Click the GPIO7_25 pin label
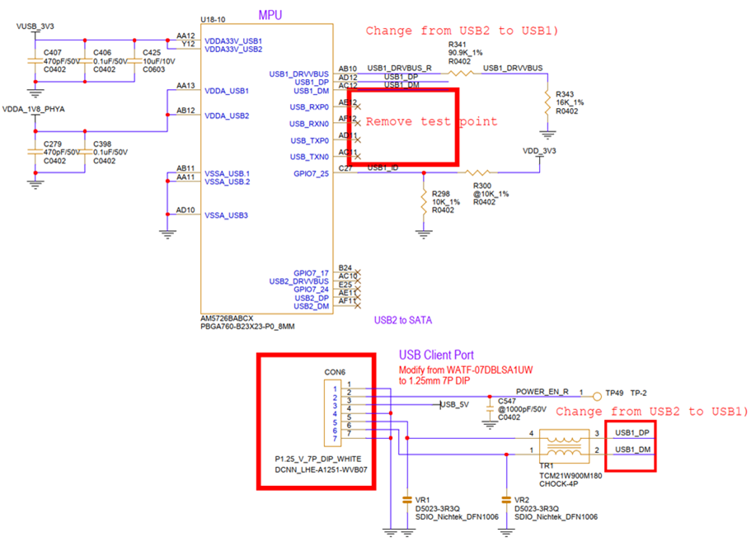Screen dimensions: 756x547 click(x=311, y=173)
